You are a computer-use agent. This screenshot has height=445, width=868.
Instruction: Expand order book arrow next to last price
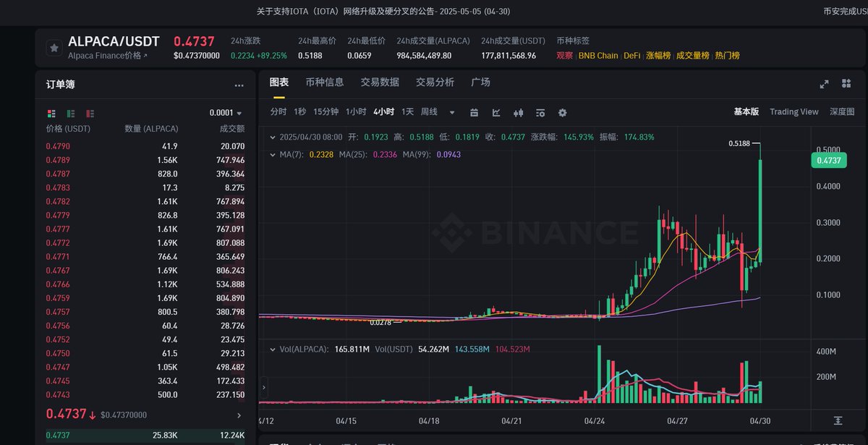coord(239,415)
